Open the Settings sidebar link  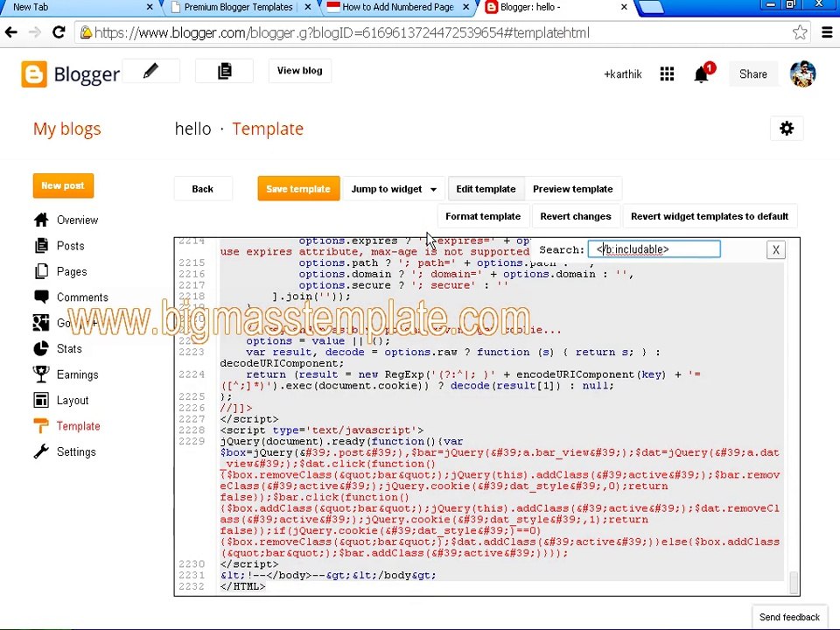point(76,451)
